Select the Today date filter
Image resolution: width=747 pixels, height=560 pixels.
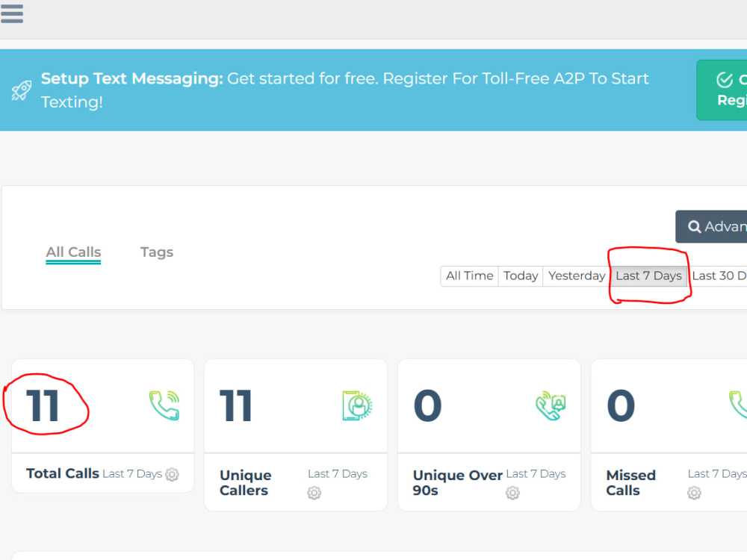520,276
